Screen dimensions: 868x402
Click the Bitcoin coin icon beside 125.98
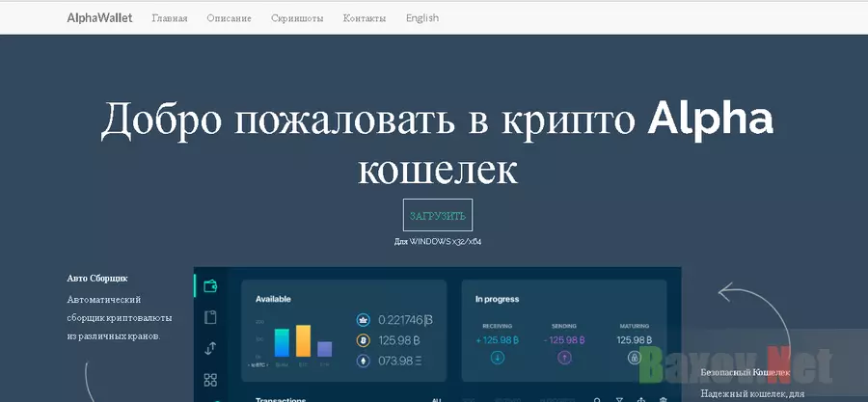click(364, 340)
